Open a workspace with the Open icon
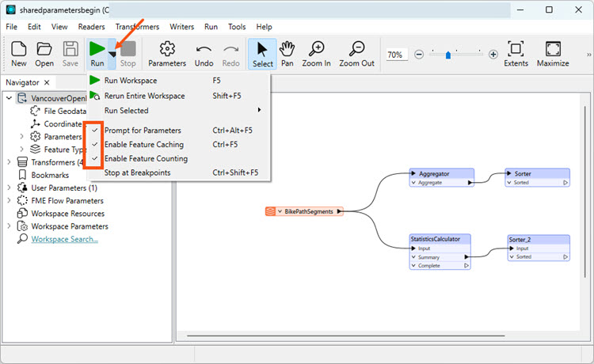This screenshot has height=364, width=594. 44,54
